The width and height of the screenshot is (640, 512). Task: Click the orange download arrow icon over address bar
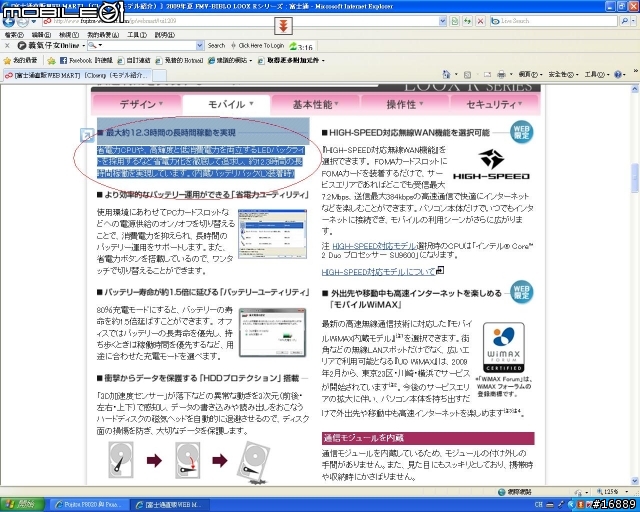tap(283, 26)
